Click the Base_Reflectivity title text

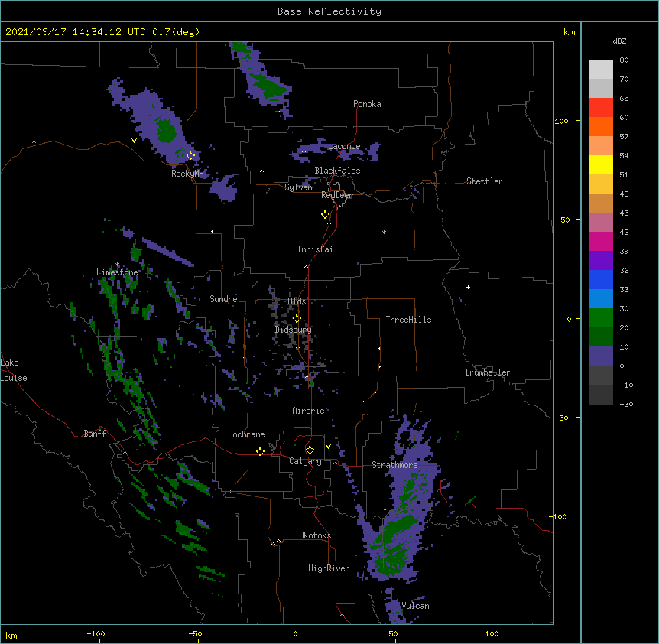tap(329, 11)
